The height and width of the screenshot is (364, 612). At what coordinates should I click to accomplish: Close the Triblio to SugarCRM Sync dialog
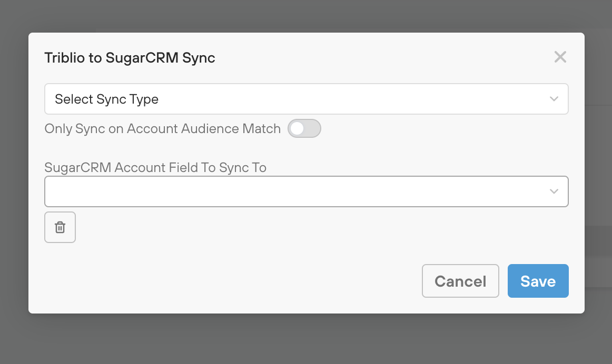pyautogui.click(x=560, y=57)
